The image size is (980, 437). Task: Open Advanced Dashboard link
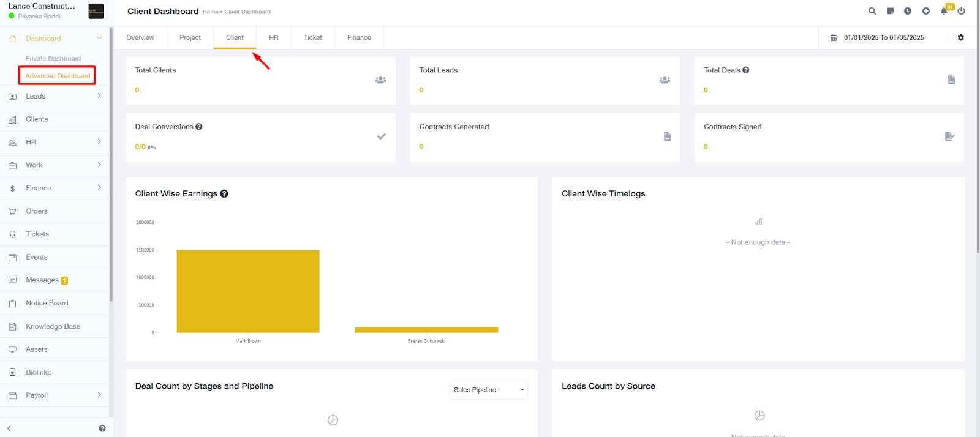(x=58, y=76)
